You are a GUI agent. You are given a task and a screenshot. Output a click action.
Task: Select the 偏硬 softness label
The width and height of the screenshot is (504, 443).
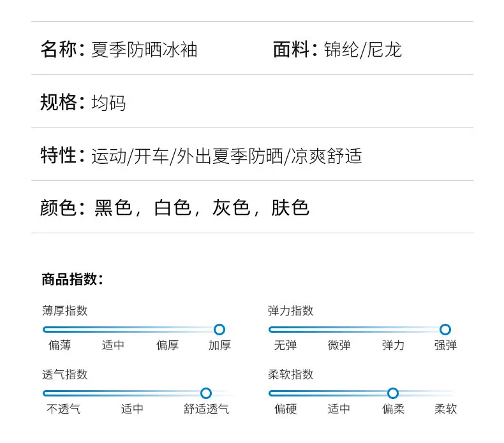coord(285,409)
